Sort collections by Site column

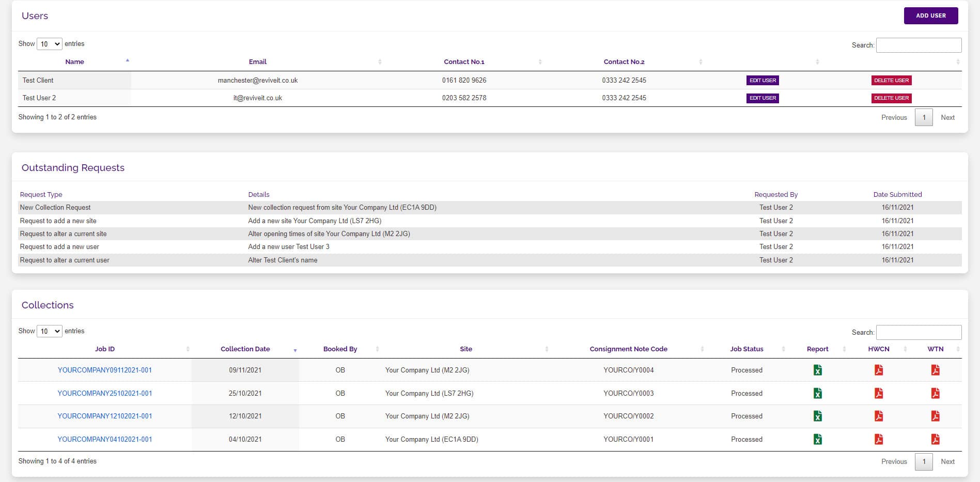466,349
